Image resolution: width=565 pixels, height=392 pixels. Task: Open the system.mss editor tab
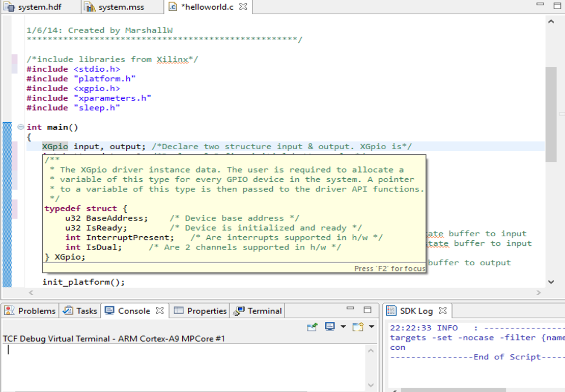(120, 7)
